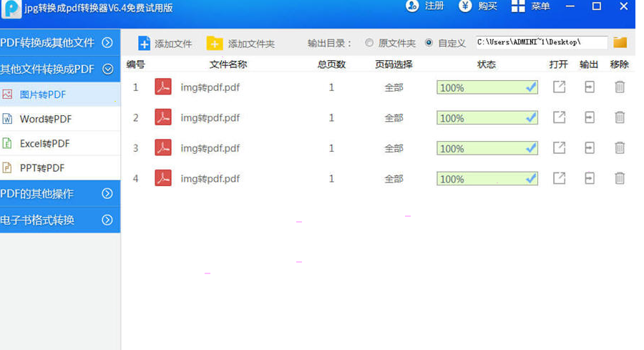Remove row 1 with the trash icon
The image size is (644, 350).
(x=620, y=87)
